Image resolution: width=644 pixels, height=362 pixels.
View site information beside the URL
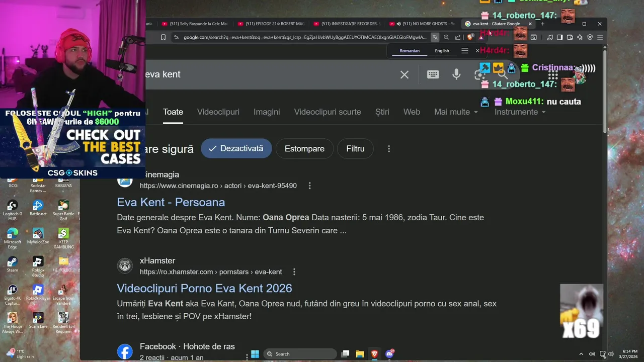click(176, 37)
